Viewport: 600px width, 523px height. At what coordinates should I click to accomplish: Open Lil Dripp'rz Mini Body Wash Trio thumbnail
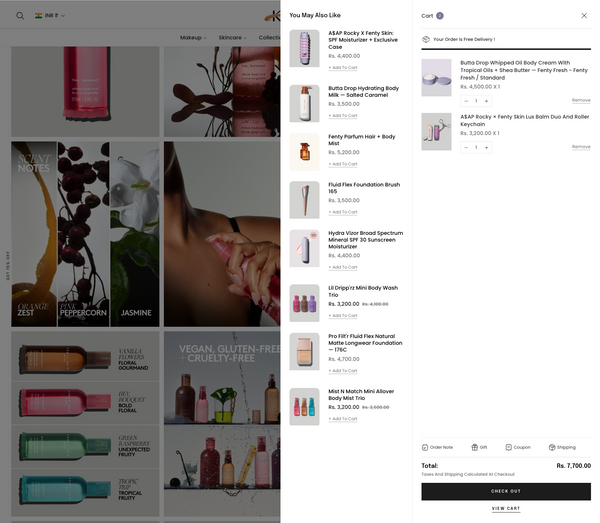click(x=304, y=303)
